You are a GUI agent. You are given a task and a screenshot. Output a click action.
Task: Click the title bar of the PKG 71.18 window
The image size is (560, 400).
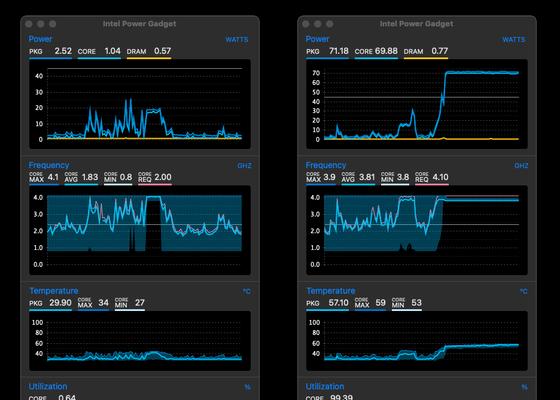tap(417, 24)
